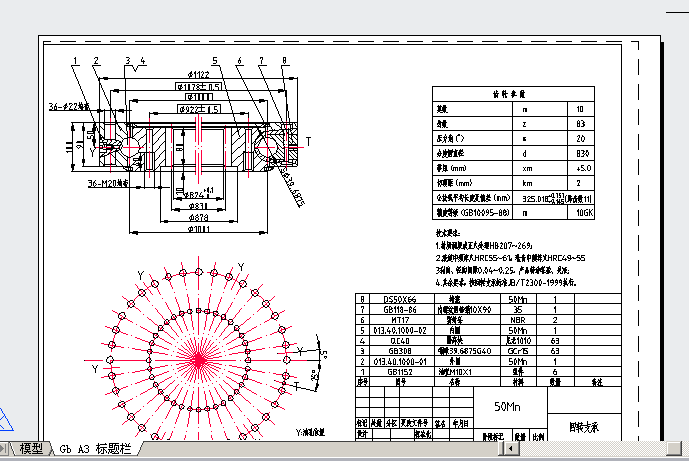Click the NBR material cell

[x=518, y=320]
